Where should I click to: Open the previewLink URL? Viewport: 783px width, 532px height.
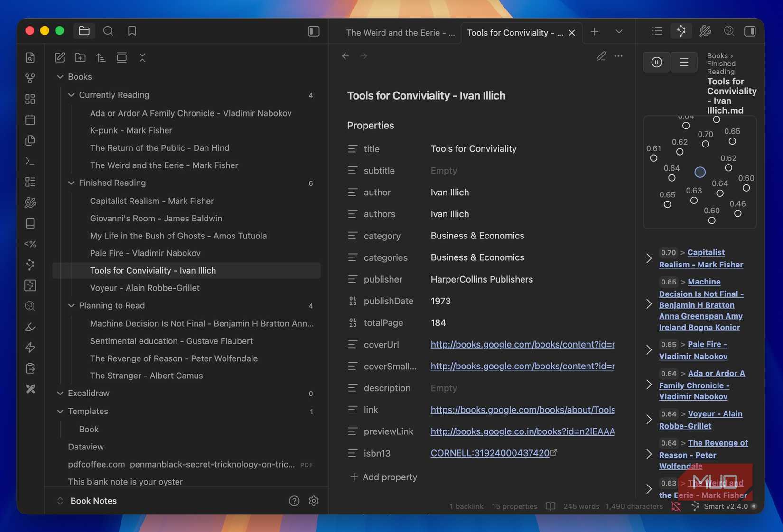(522, 431)
